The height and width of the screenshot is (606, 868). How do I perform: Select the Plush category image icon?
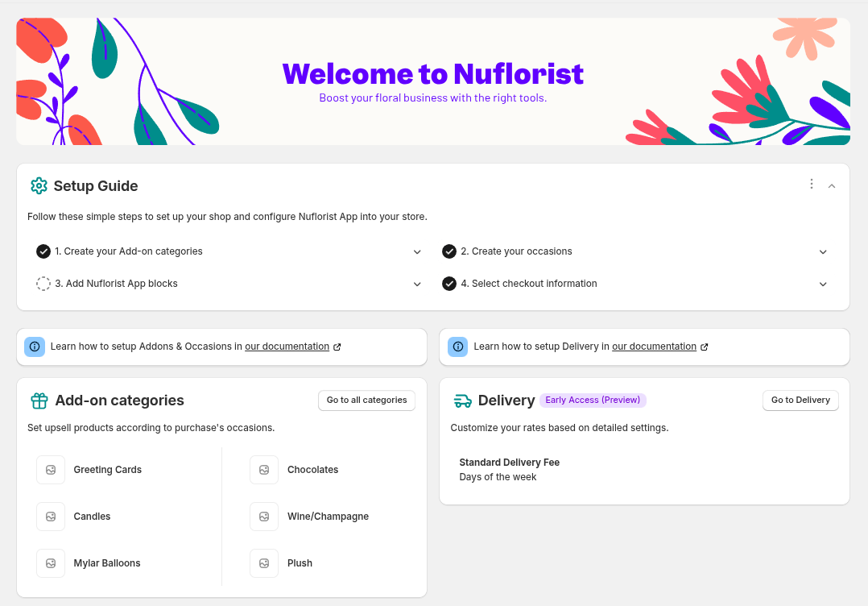coord(264,562)
